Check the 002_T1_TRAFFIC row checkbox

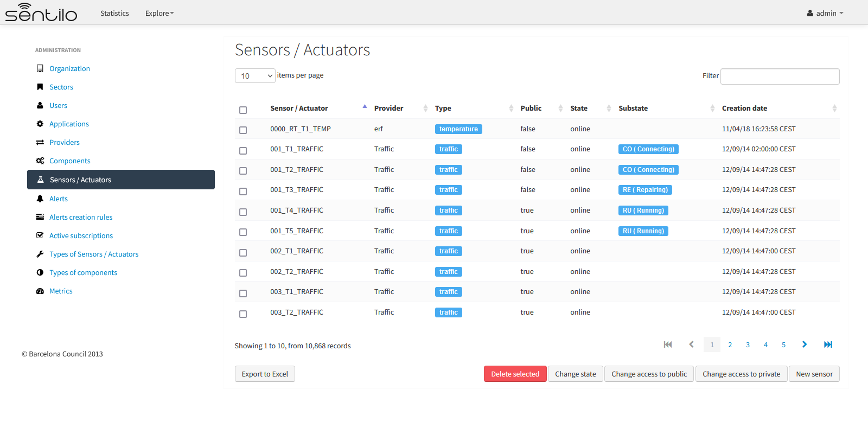coord(243,253)
